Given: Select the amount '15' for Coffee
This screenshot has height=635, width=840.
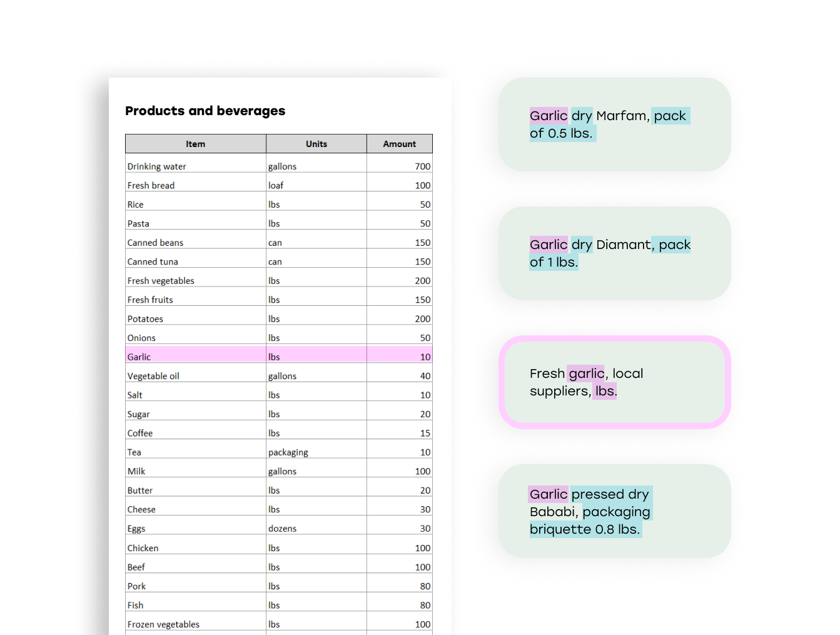Looking at the screenshot, I should pos(400,430).
